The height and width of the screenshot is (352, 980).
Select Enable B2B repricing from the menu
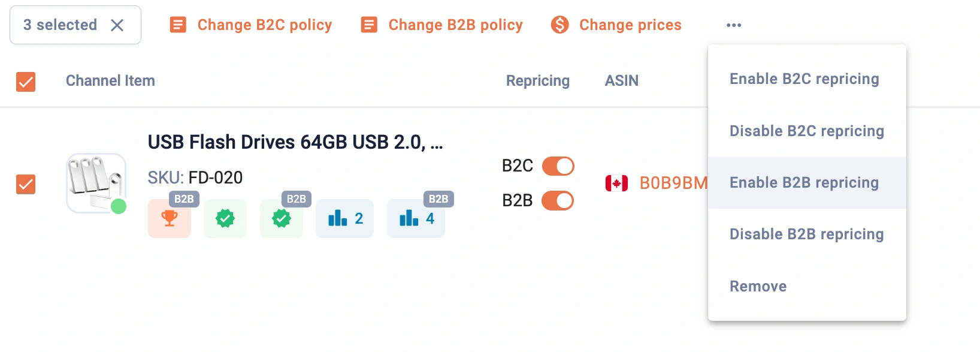[804, 182]
